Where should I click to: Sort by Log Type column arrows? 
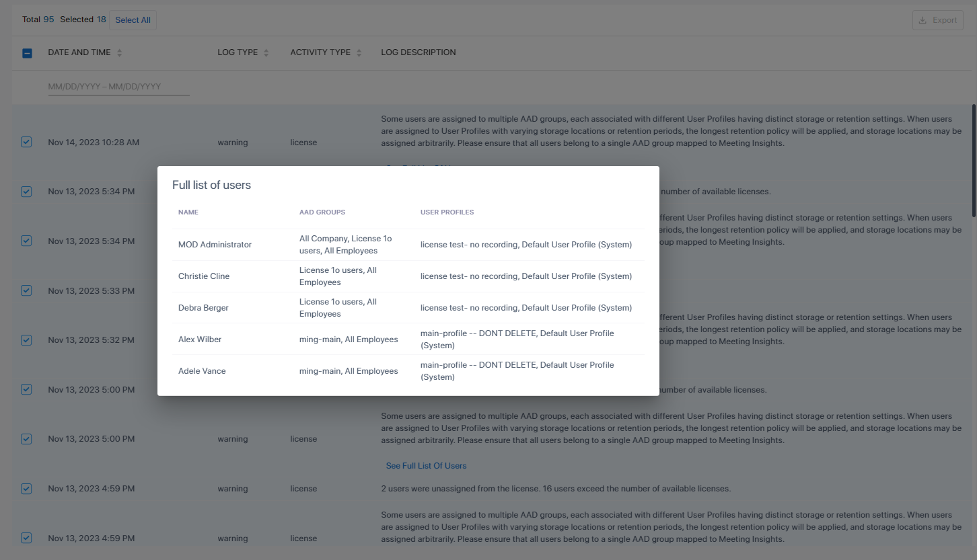point(266,53)
